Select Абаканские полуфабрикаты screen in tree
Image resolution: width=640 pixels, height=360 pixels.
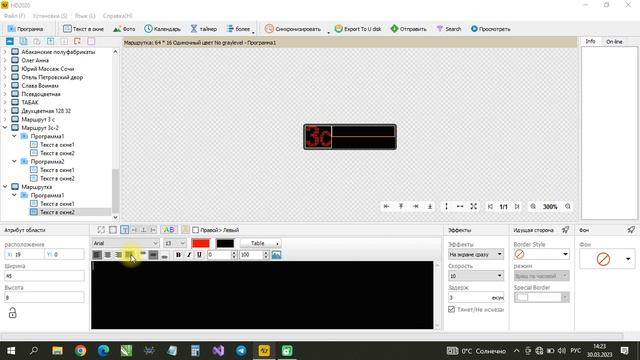point(58,52)
